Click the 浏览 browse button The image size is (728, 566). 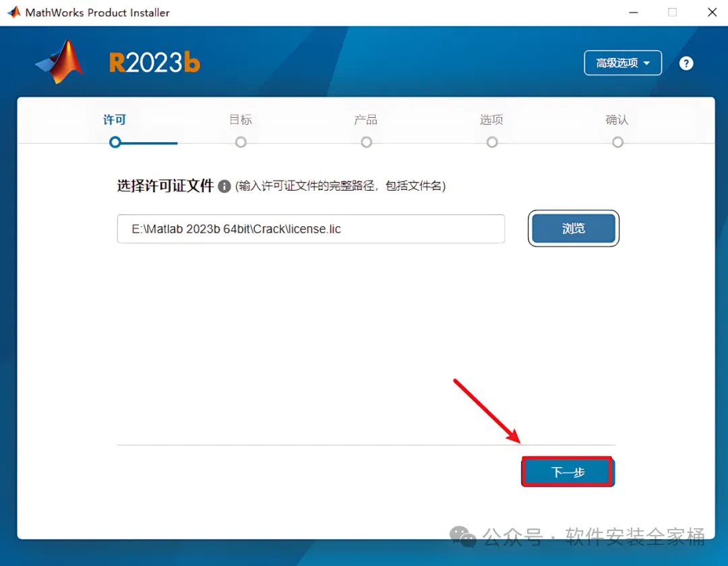(574, 228)
